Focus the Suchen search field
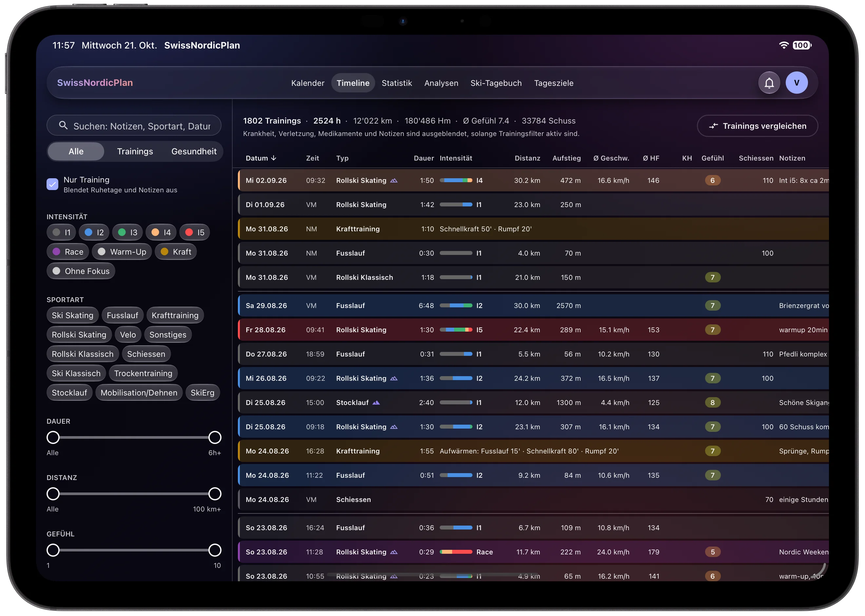Image resolution: width=865 pixels, height=616 pixels. pyautogui.click(x=134, y=125)
